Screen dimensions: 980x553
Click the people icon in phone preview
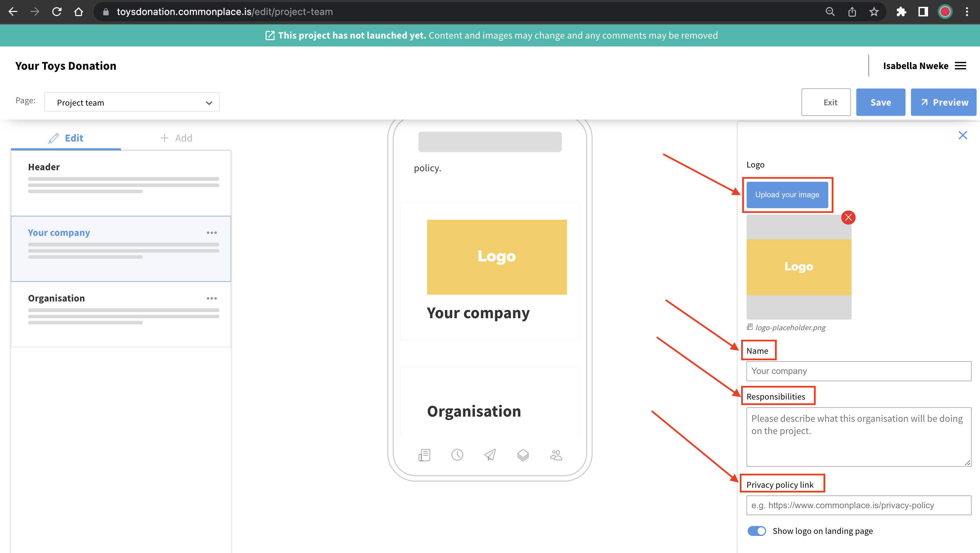(x=556, y=455)
